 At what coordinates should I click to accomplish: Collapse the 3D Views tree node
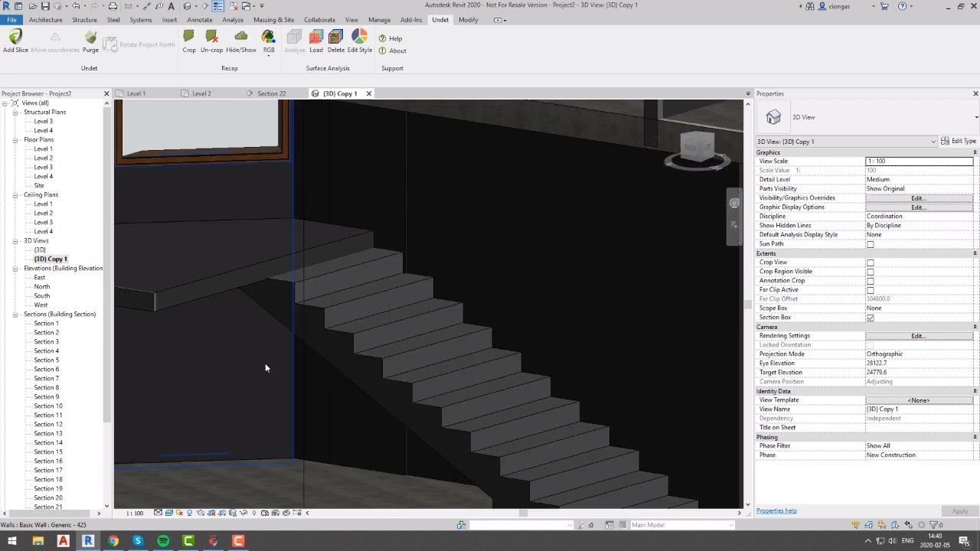click(x=15, y=240)
